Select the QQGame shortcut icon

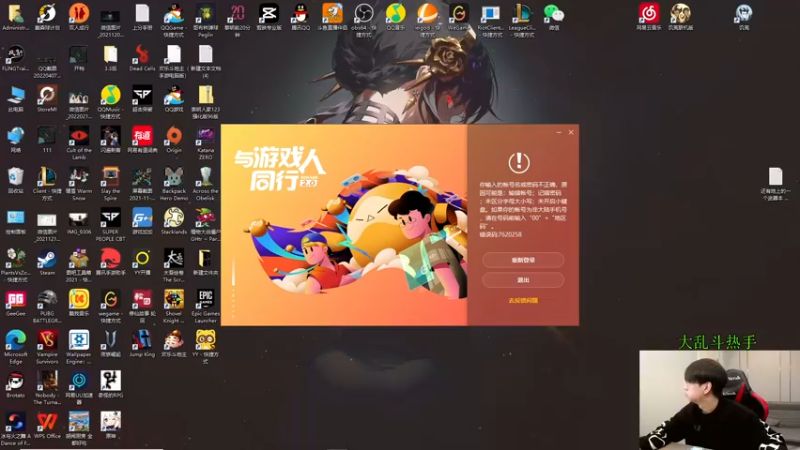[x=173, y=20]
